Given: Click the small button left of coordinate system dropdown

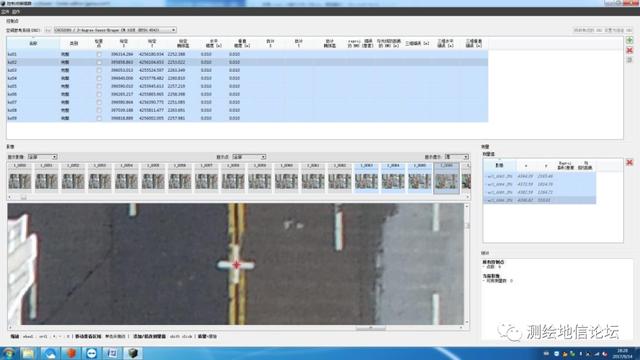Looking at the screenshot, I should [x=48, y=30].
